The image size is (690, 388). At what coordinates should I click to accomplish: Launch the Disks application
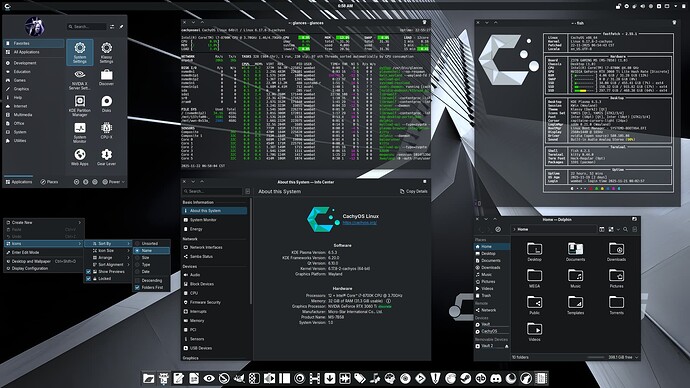tap(106, 104)
